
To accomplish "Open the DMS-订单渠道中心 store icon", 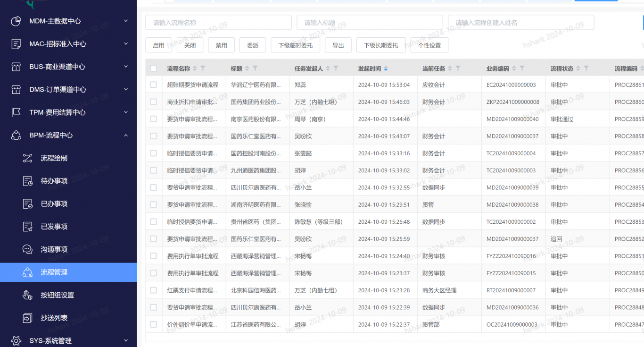I will pos(16,90).
